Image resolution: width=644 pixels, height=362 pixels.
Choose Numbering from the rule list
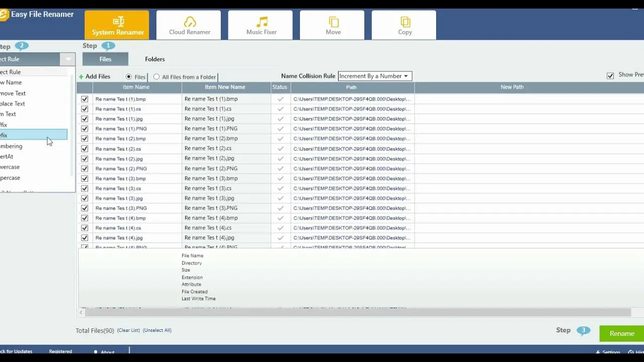pos(11,146)
